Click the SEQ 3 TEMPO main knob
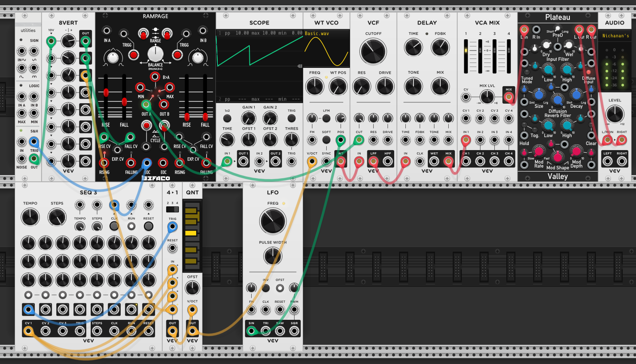 coord(30,218)
